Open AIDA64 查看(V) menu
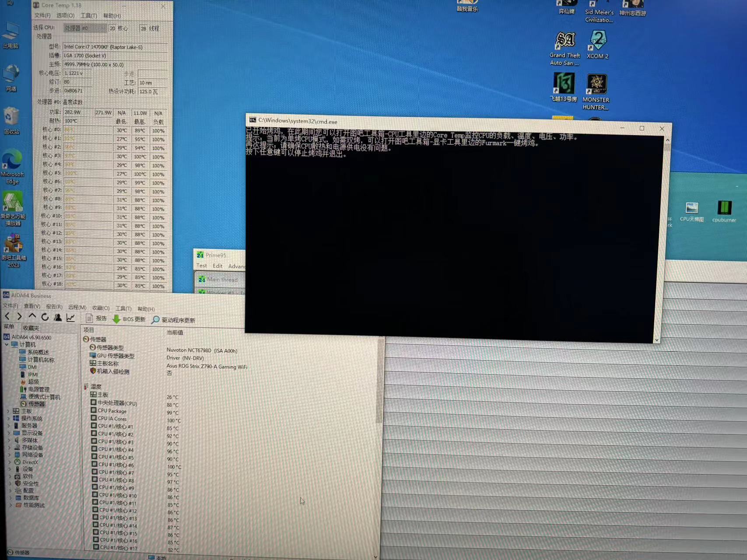 tap(32, 306)
